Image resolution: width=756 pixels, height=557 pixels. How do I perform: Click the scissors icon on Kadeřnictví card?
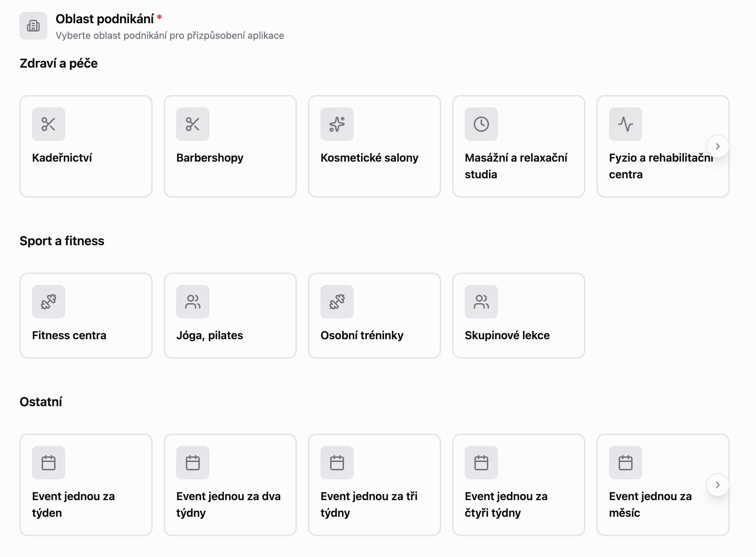pyautogui.click(x=49, y=124)
